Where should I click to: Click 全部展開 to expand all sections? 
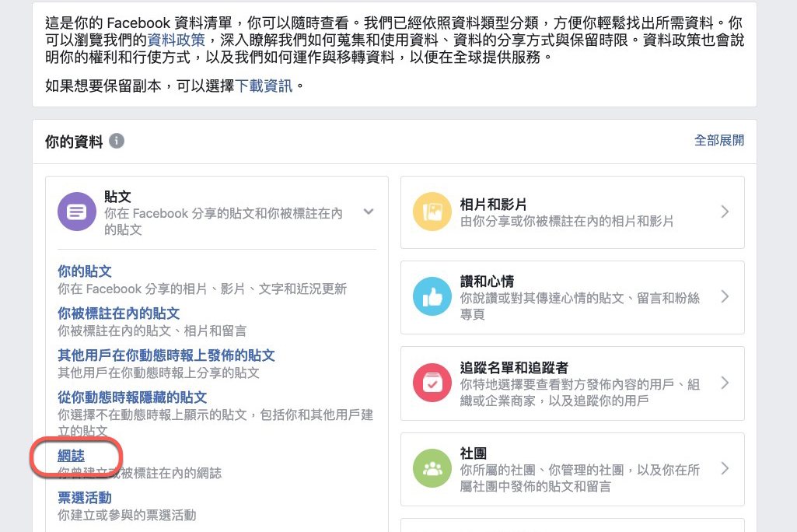coord(719,140)
